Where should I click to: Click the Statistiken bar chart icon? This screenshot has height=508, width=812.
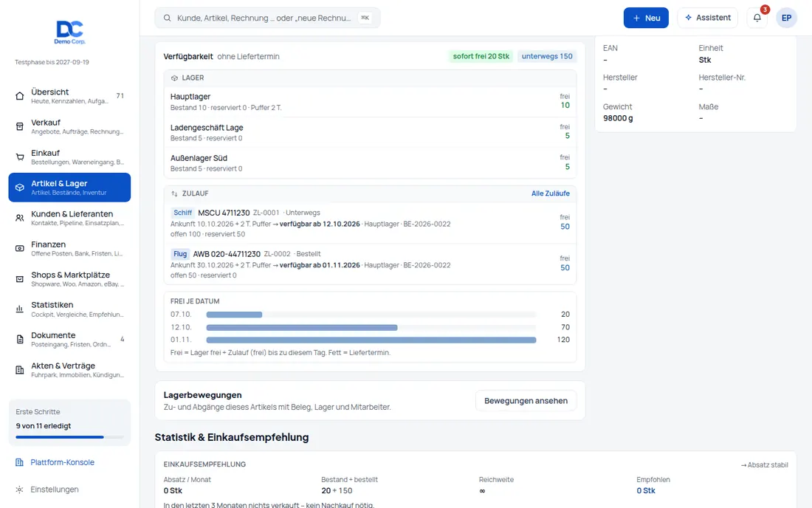[x=20, y=309]
